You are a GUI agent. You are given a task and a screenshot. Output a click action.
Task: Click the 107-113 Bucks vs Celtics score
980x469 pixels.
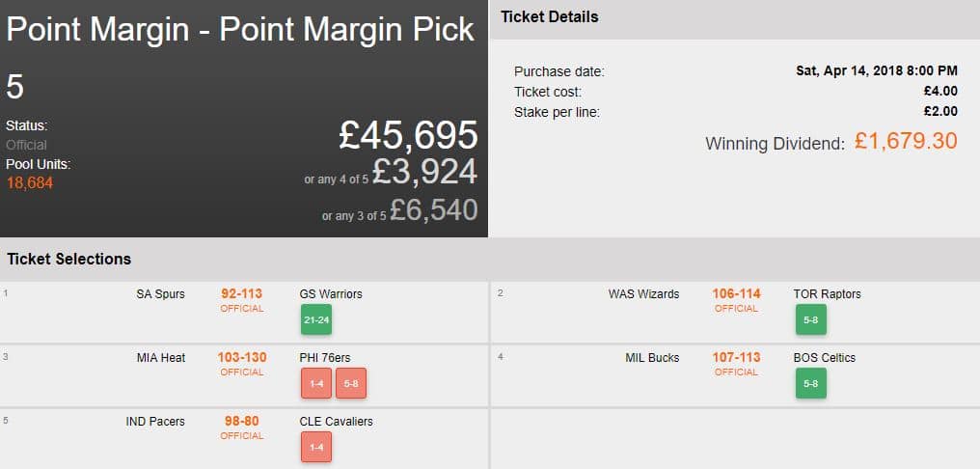(x=736, y=358)
